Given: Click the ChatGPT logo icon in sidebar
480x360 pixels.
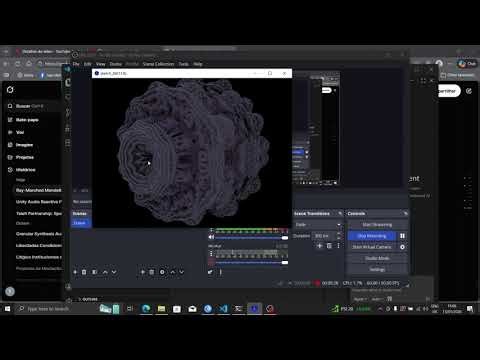Looking at the screenshot, I should pos(10,90).
